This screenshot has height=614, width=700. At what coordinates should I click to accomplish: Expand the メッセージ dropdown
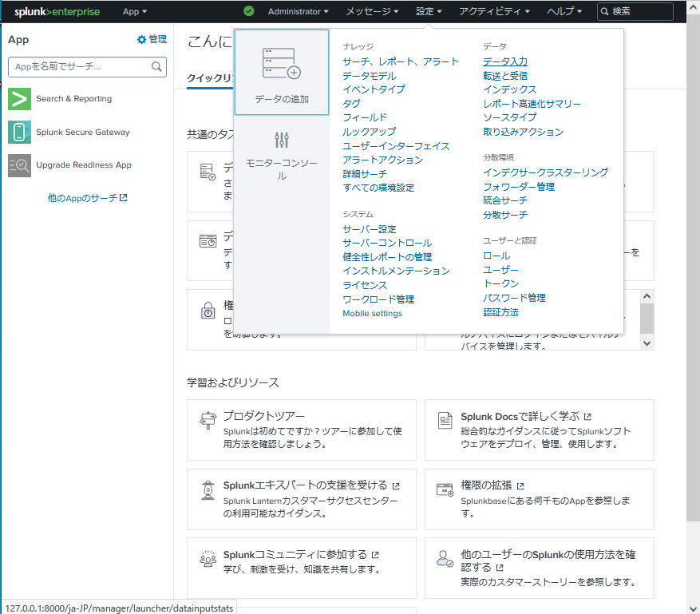point(372,12)
